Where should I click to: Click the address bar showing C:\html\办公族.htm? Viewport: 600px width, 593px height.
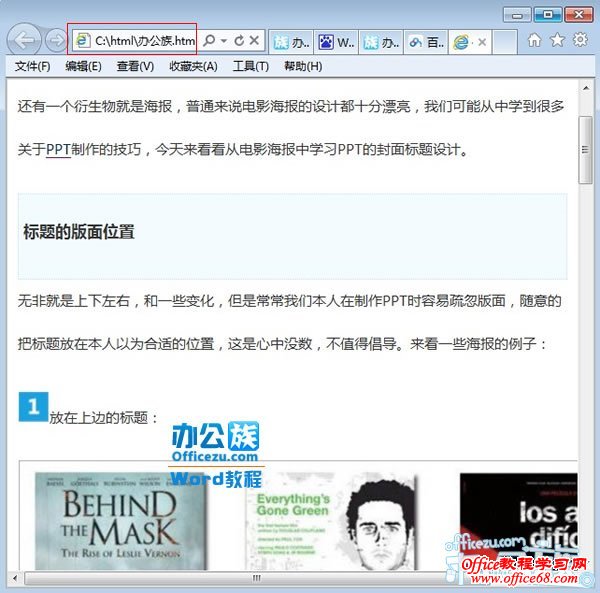[145, 40]
